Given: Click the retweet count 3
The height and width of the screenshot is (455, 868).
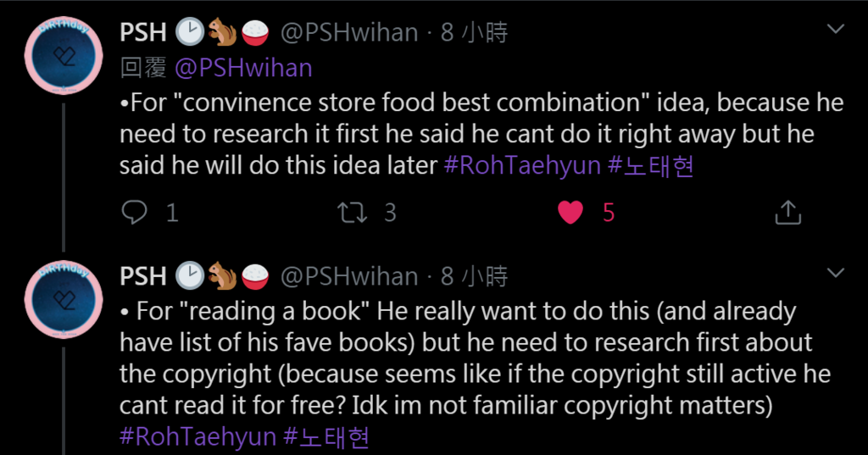Looking at the screenshot, I should 390,213.
